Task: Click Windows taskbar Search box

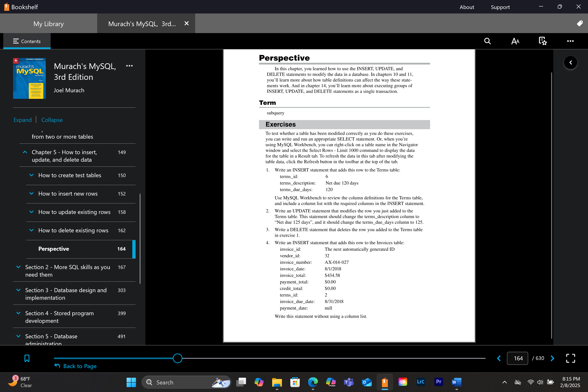Action: [186, 382]
